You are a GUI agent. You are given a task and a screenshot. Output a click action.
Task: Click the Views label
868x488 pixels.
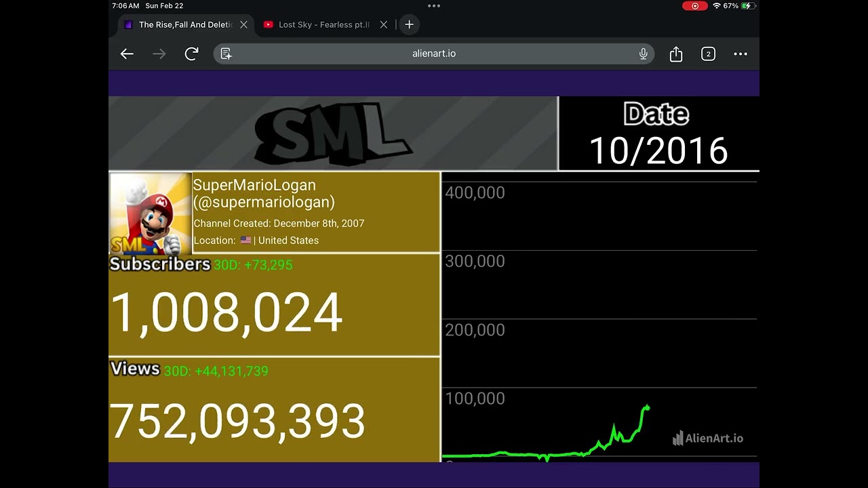[x=135, y=369]
